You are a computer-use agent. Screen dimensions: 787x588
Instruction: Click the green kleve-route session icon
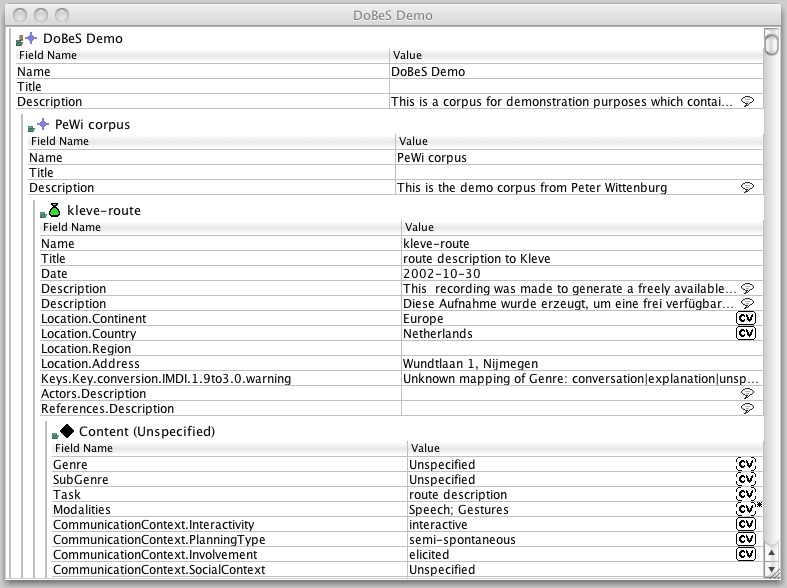tap(55, 210)
